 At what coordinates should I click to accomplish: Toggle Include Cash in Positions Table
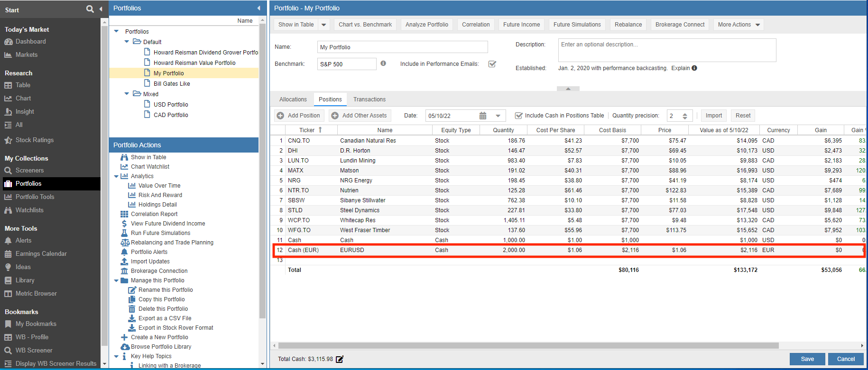tap(519, 116)
